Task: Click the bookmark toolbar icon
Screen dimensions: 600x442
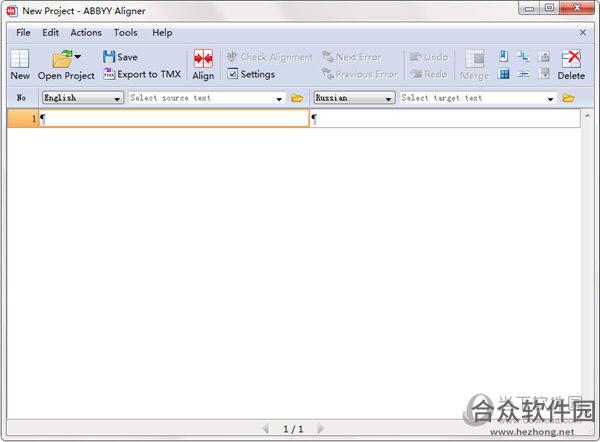Action: pyautogui.click(x=504, y=57)
